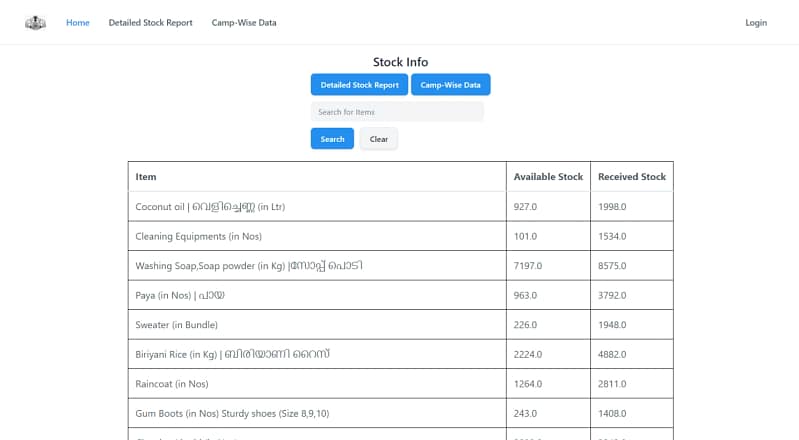Image resolution: width=799 pixels, height=440 pixels.
Task: Select the Received Stock column header
Action: pos(631,177)
